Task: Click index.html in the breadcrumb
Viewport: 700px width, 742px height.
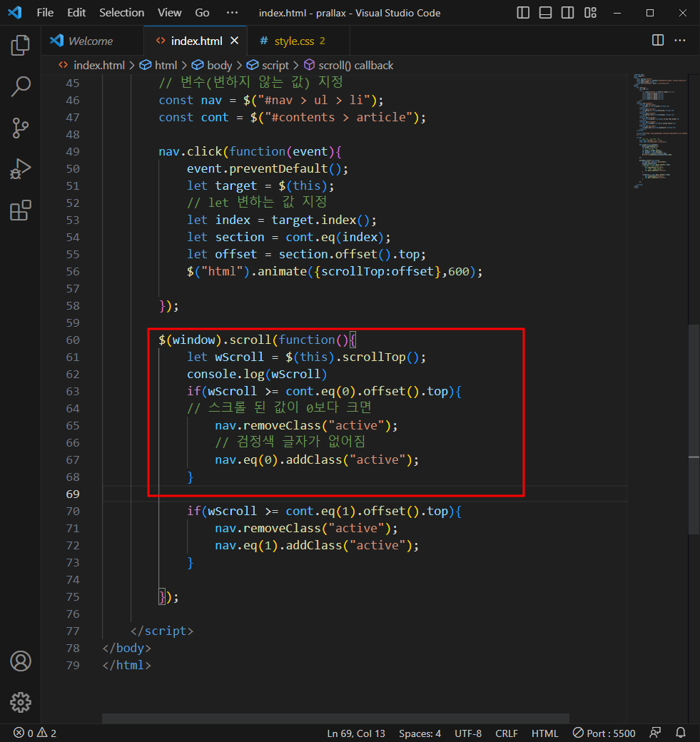Action: coord(99,66)
